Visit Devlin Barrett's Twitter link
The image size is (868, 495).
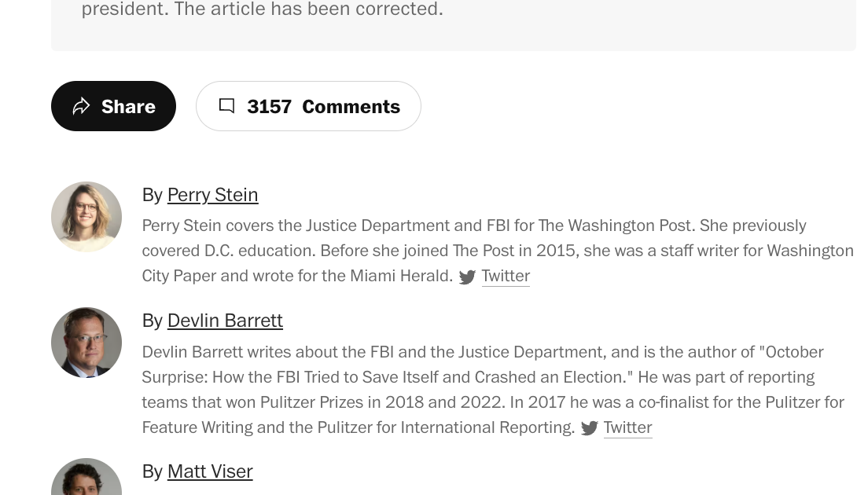tap(627, 427)
